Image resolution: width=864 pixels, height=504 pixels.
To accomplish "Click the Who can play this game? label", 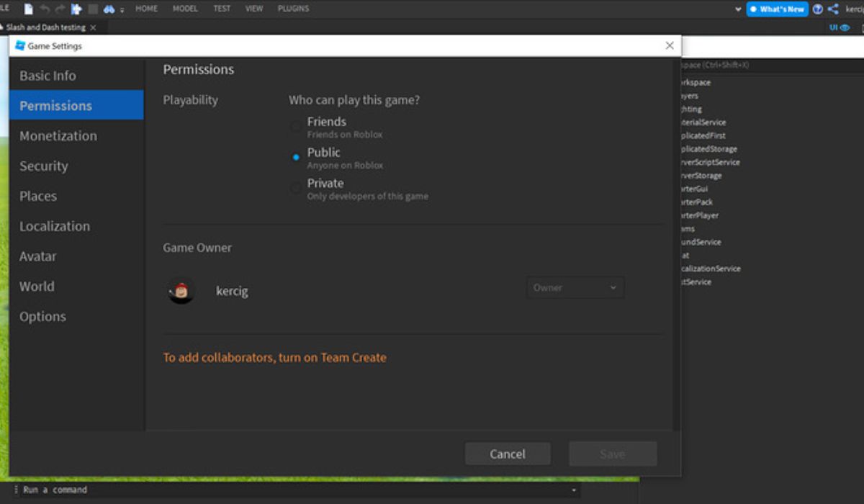I will [x=354, y=100].
